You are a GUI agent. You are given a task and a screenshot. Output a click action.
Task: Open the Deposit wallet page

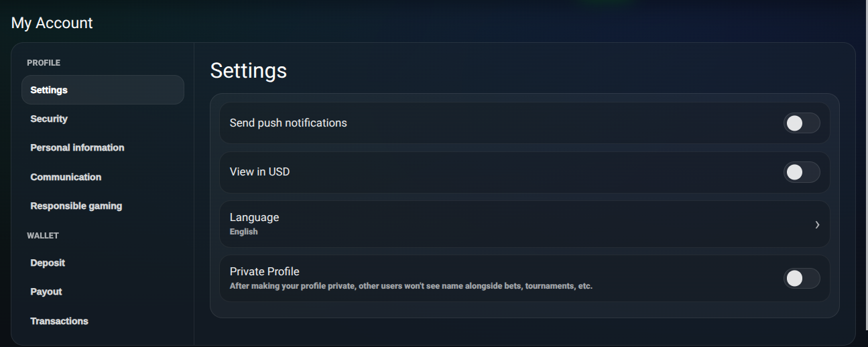pyautogui.click(x=48, y=263)
